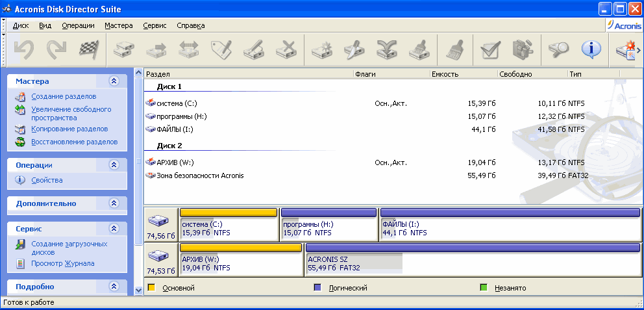Open the Диск menu
Image resolution: width=644 pixels, height=310 pixels.
(x=21, y=25)
